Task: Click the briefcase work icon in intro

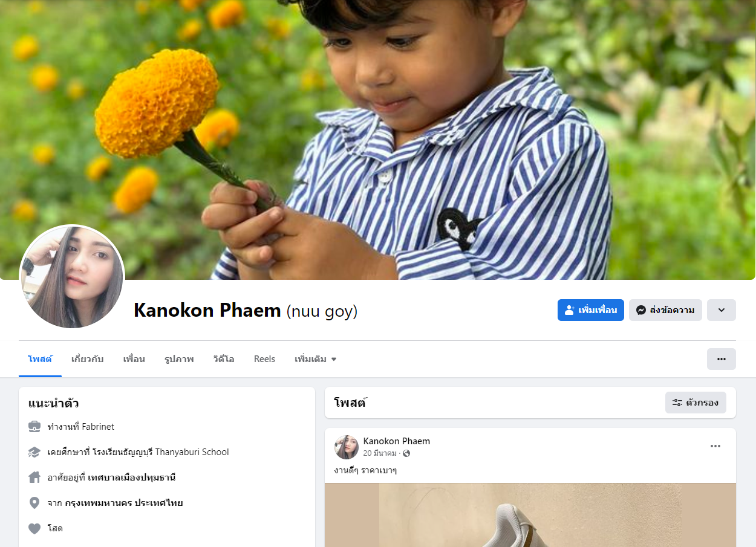Action: pyautogui.click(x=34, y=427)
